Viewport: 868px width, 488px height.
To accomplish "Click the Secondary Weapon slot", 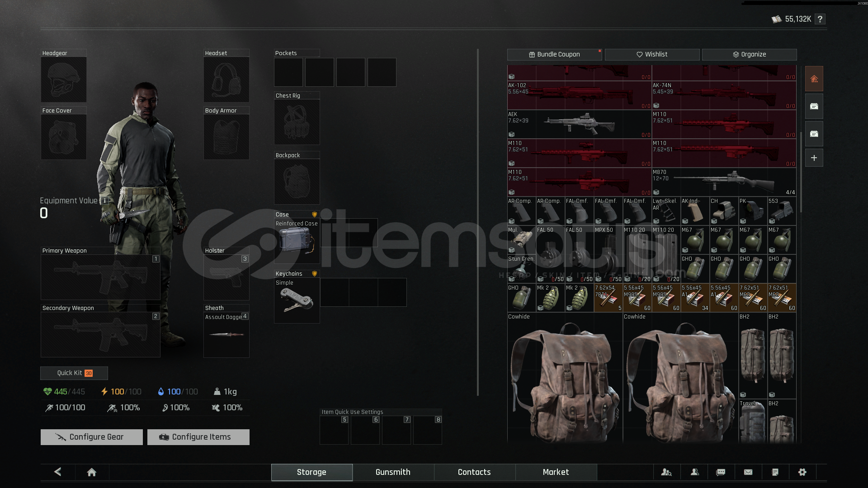I will pyautogui.click(x=100, y=334).
